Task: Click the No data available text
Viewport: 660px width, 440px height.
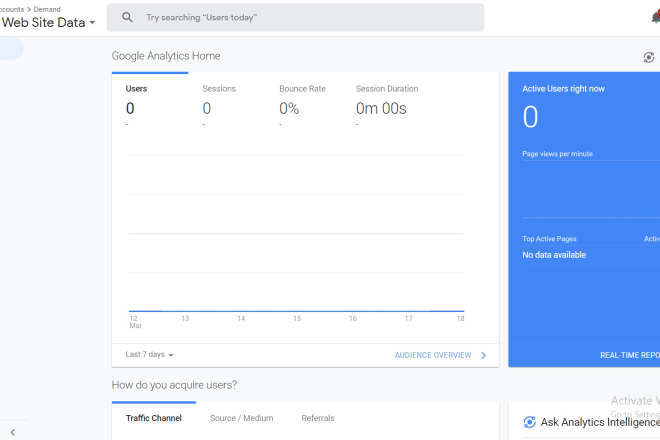Action: 554,255
